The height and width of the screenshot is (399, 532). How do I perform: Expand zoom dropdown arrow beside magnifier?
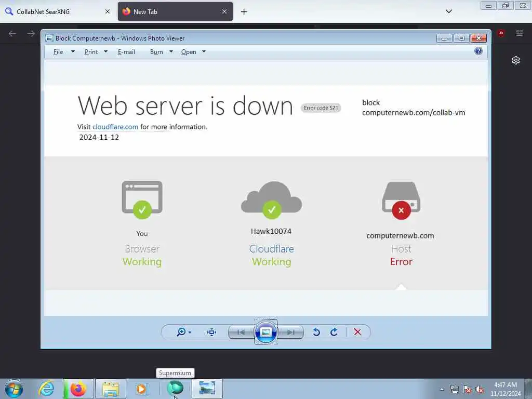pos(190,332)
